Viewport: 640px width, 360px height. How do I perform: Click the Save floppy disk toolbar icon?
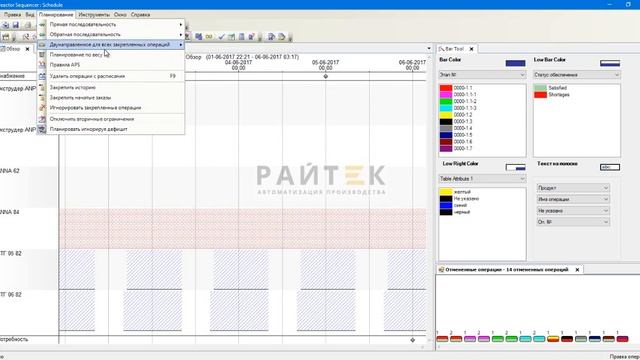coord(16,25)
